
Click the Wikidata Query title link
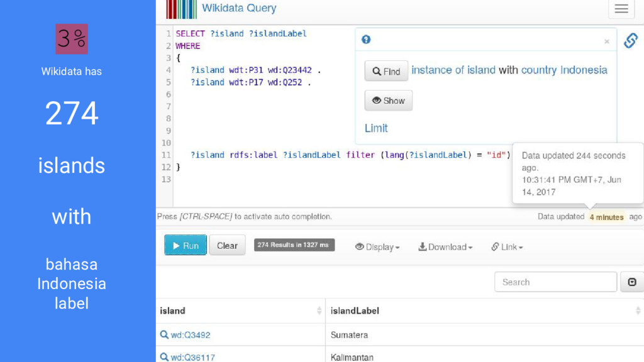[239, 8]
